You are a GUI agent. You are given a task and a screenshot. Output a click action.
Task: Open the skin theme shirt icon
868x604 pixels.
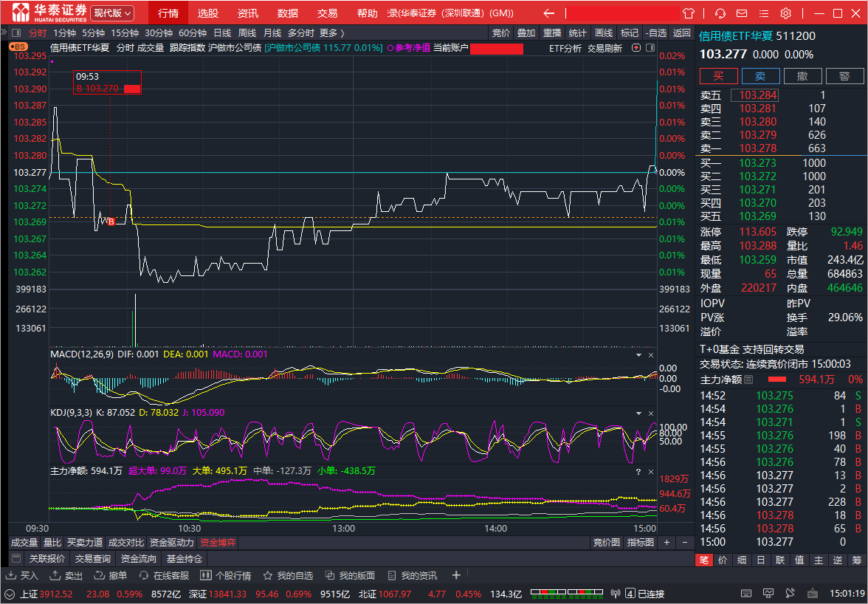(689, 13)
